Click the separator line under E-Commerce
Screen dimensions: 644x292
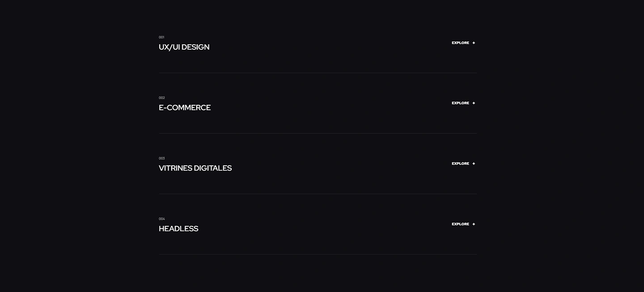click(x=318, y=133)
